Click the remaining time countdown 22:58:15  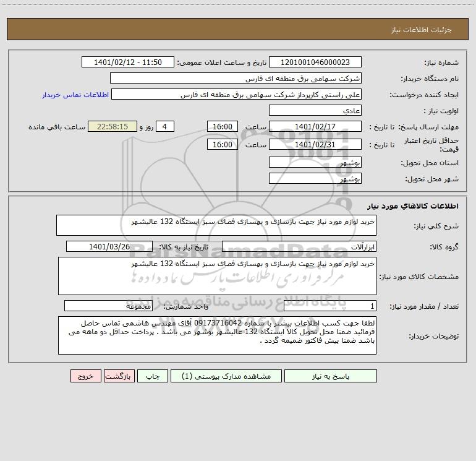click(x=113, y=126)
